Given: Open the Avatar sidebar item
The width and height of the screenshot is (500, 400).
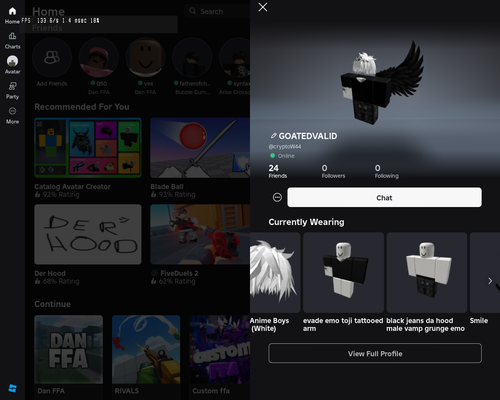Looking at the screenshot, I should tap(12, 65).
